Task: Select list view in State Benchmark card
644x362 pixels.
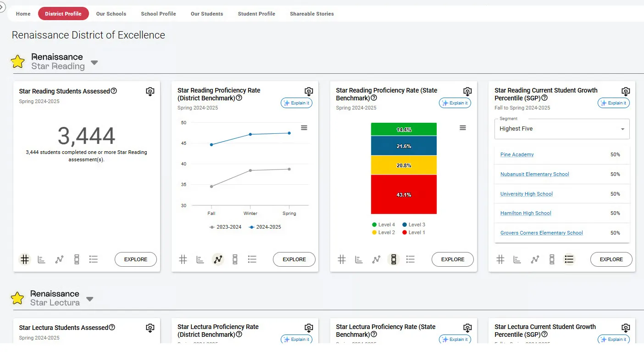Action: [x=411, y=259]
